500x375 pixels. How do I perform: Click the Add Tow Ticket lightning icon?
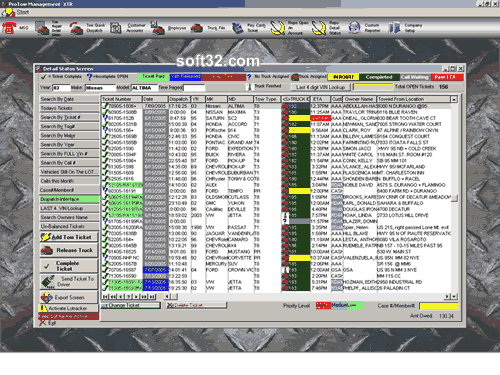pyautogui.click(x=45, y=237)
